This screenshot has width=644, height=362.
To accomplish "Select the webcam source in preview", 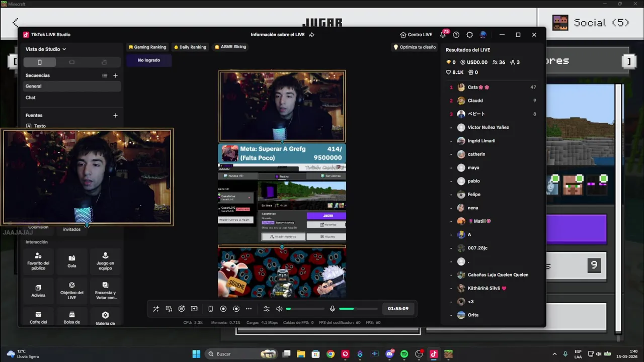I will [x=282, y=106].
